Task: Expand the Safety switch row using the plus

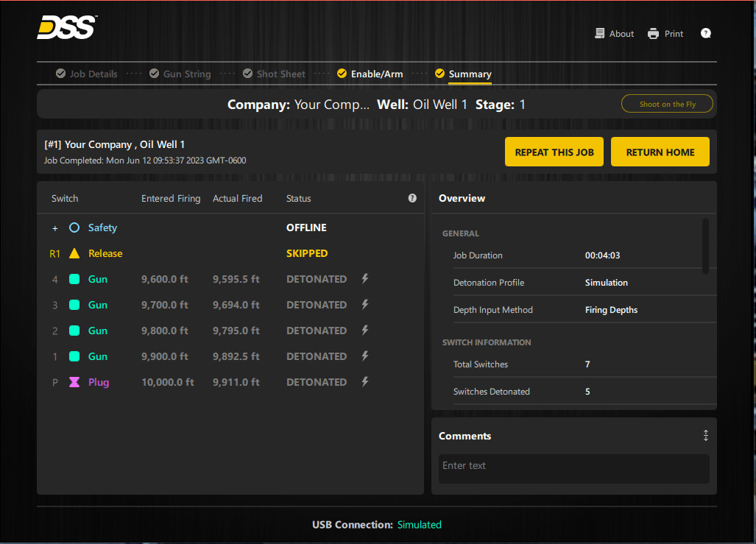Action: click(54, 227)
